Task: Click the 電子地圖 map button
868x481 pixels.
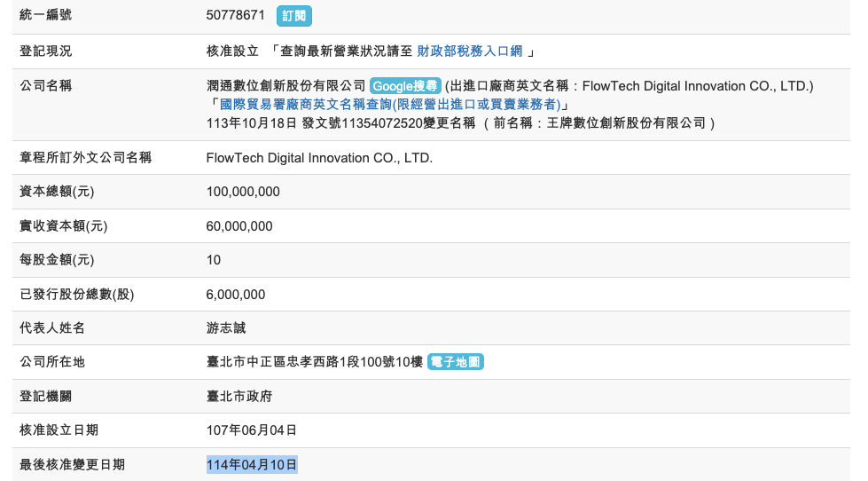Action: (456, 362)
